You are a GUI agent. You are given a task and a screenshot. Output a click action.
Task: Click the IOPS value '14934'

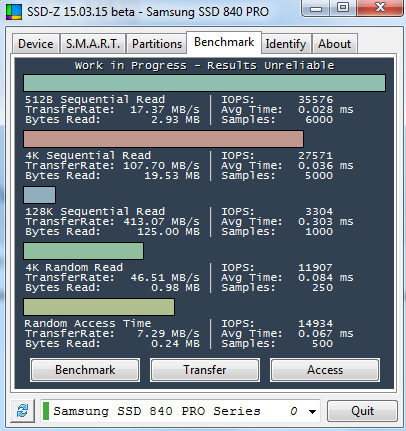(x=315, y=323)
